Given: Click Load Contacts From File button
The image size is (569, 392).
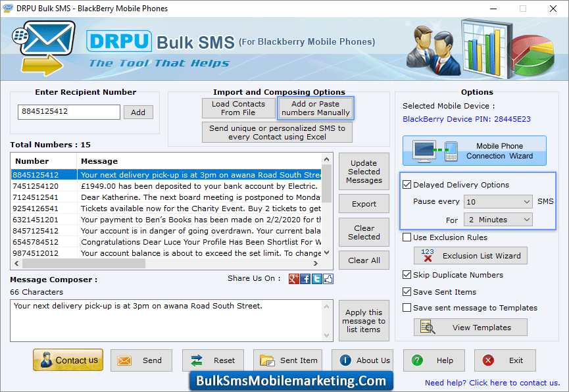Looking at the screenshot, I should pos(238,108).
